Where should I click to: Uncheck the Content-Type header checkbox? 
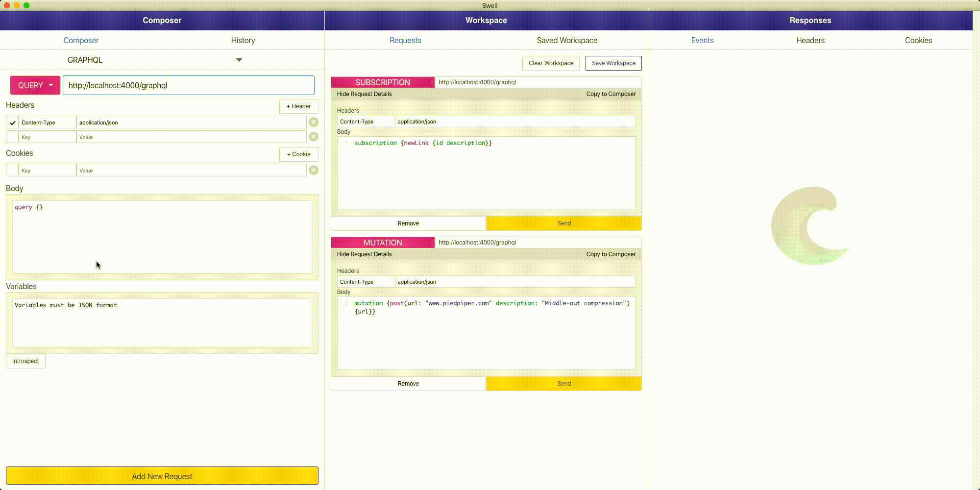click(12, 122)
